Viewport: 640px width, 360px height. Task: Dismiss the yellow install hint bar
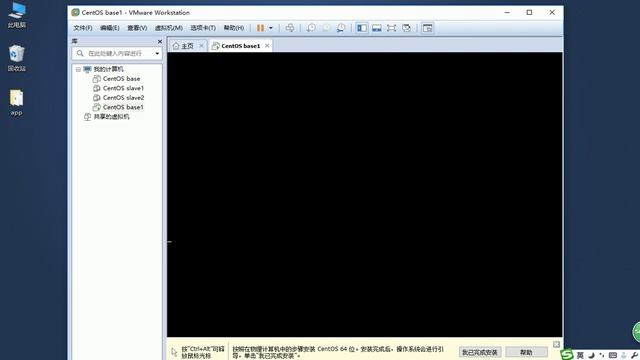coord(556,344)
